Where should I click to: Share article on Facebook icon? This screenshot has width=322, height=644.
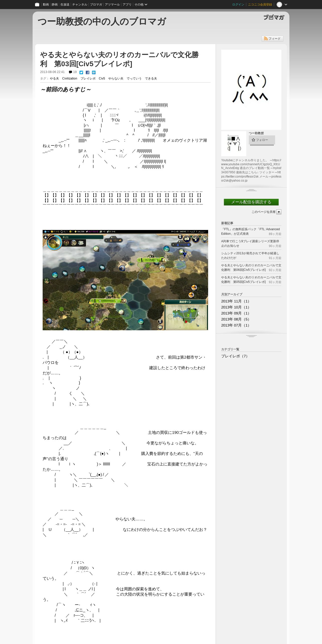point(88,72)
